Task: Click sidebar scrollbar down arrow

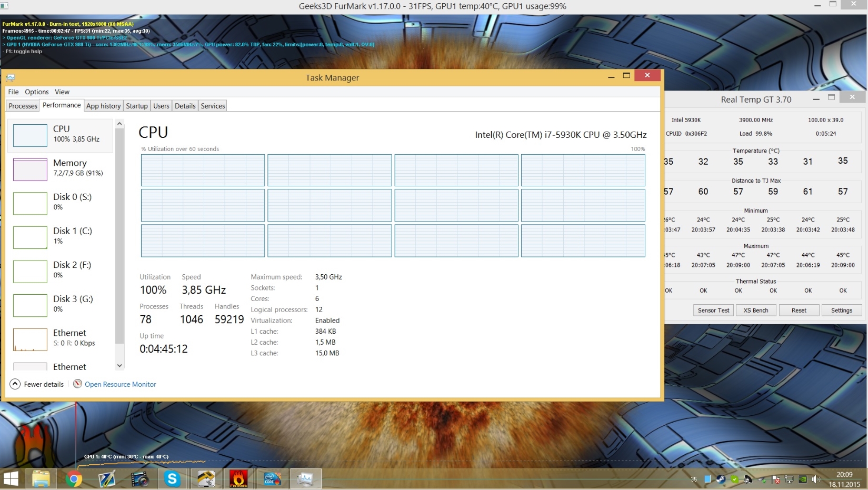Action: 119,365
